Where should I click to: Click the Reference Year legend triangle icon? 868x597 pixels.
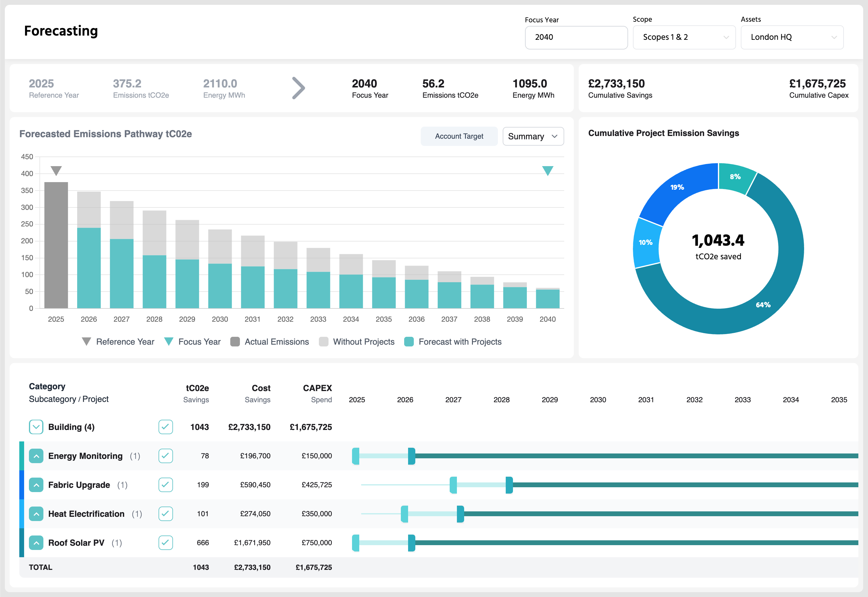tap(86, 342)
